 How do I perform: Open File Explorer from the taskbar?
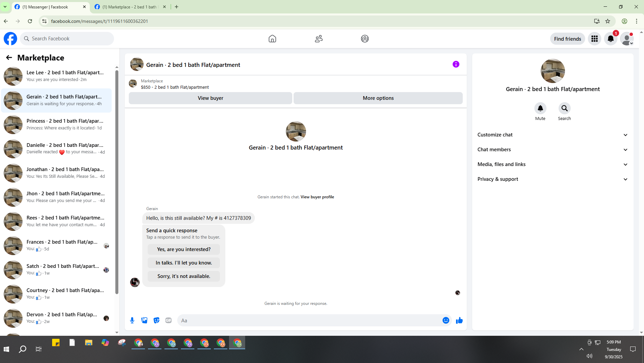[88, 342]
